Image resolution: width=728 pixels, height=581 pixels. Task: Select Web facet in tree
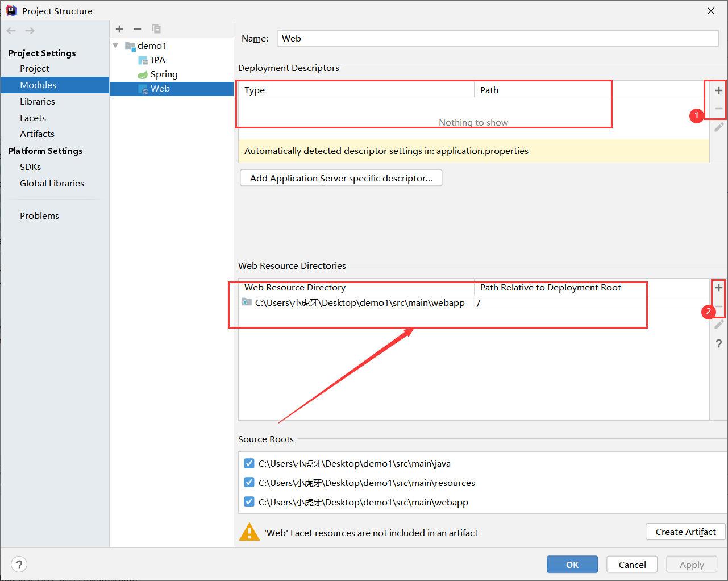pyautogui.click(x=160, y=89)
